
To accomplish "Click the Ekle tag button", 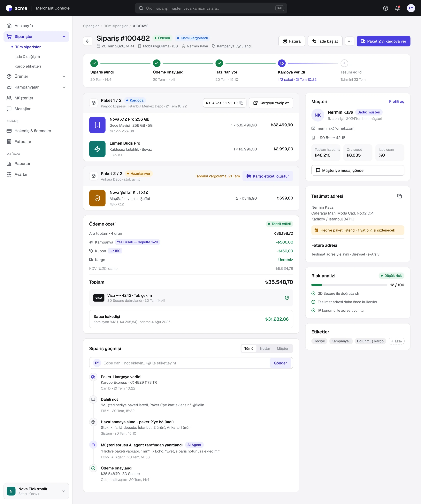I will 396,341.
